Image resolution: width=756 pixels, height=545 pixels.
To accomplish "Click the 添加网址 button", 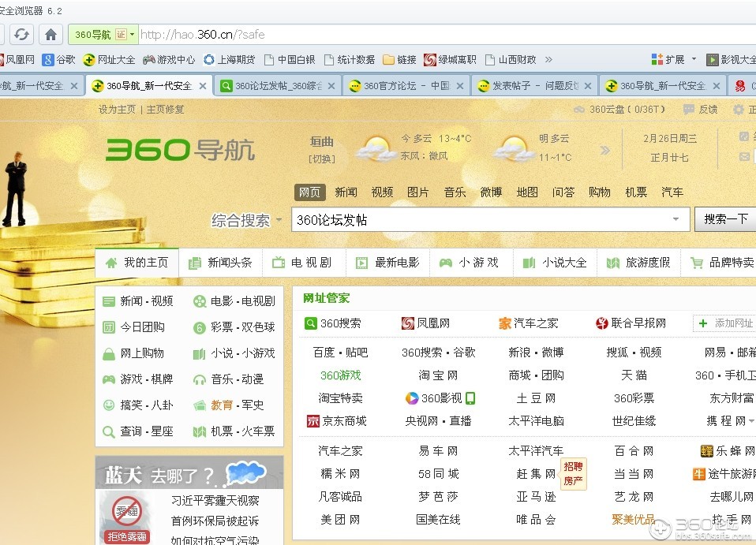I will pyautogui.click(x=725, y=323).
